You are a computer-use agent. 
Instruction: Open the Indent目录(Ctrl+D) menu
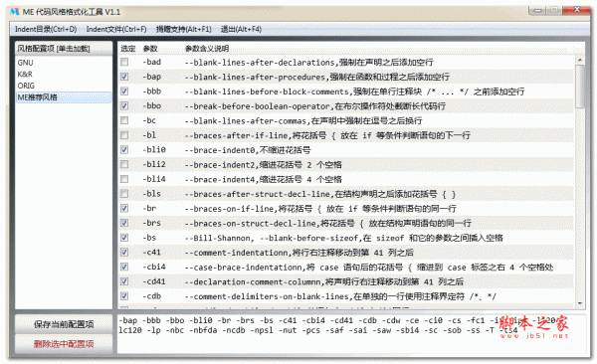(46, 29)
